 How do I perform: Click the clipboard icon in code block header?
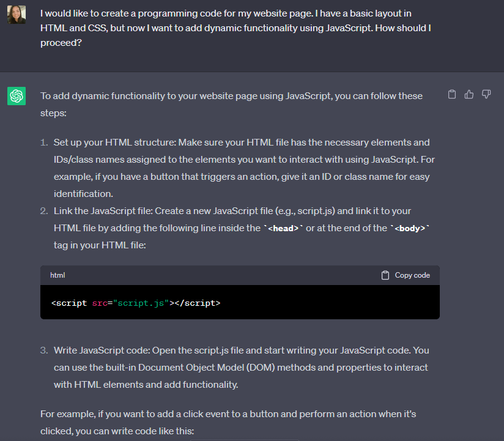click(x=385, y=275)
